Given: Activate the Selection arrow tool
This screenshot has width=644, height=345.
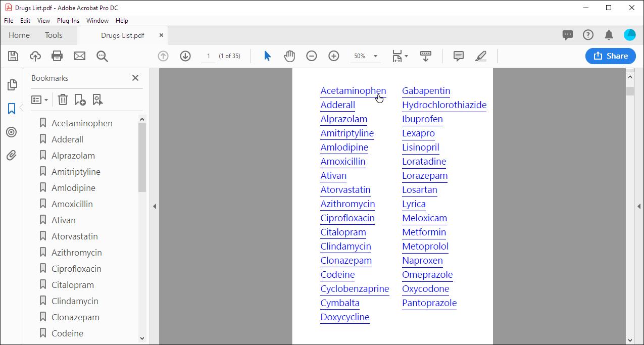Looking at the screenshot, I should (267, 56).
